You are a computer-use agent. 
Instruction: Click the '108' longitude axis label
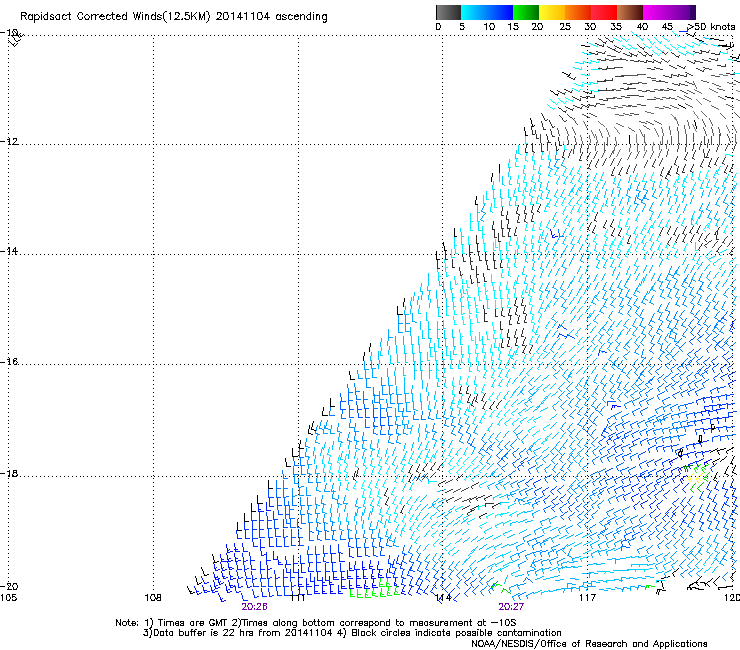tap(153, 598)
